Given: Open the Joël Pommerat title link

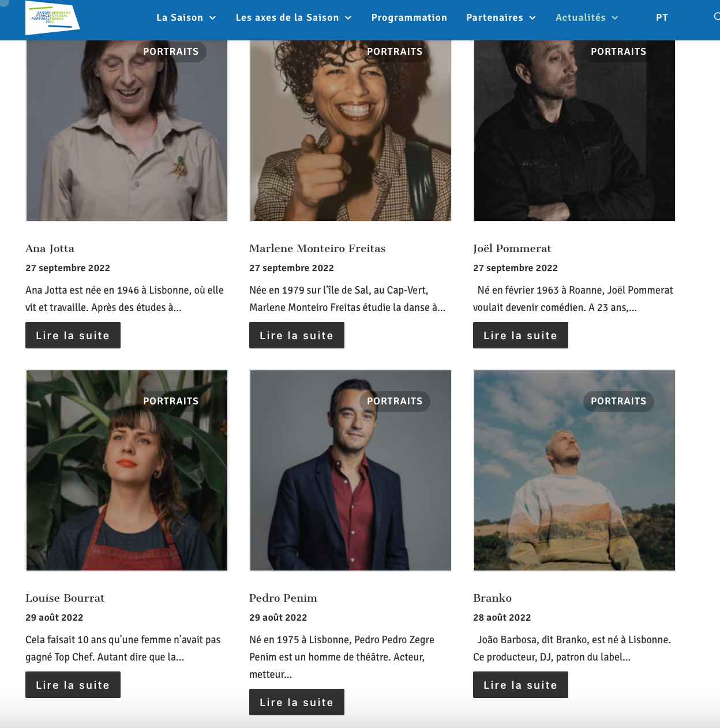Looking at the screenshot, I should (x=512, y=249).
